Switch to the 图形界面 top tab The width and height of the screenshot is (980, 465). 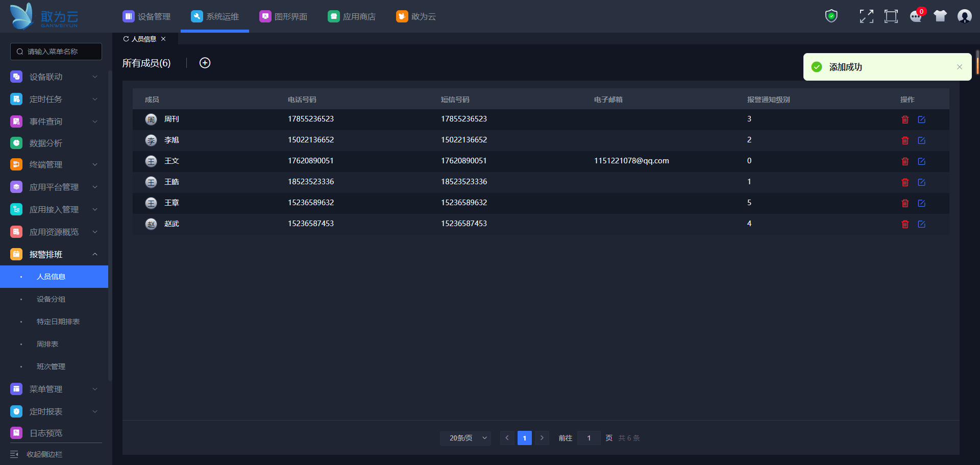(283, 16)
